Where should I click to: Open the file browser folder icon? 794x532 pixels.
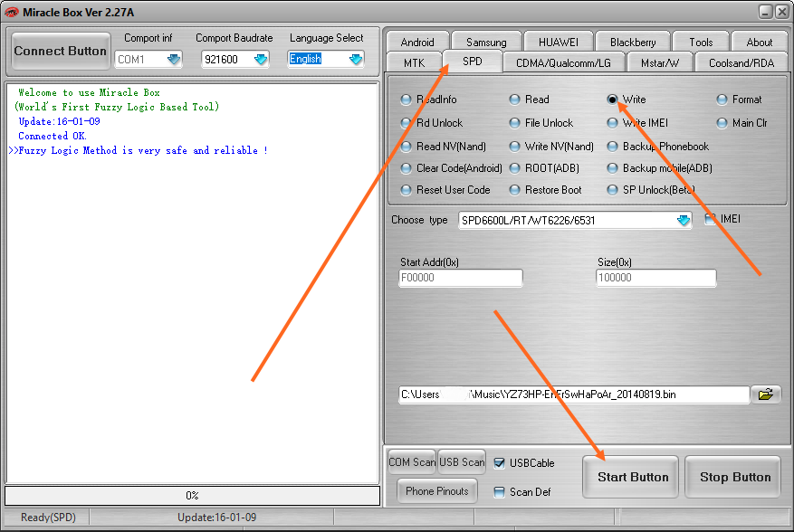(765, 394)
